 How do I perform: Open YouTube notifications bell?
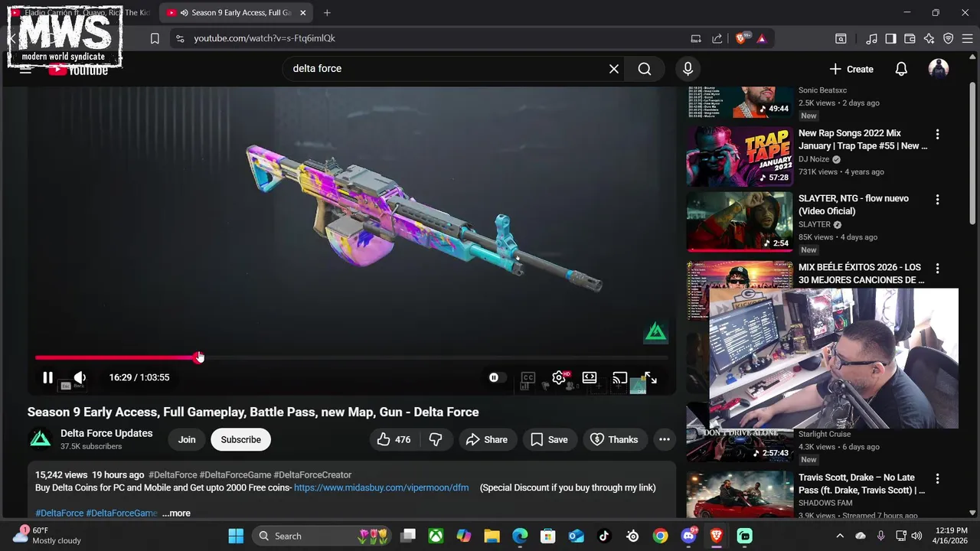point(901,69)
